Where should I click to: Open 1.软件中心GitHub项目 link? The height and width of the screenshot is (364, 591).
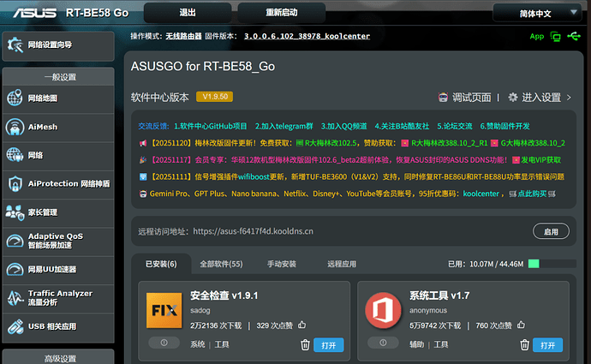tap(211, 126)
